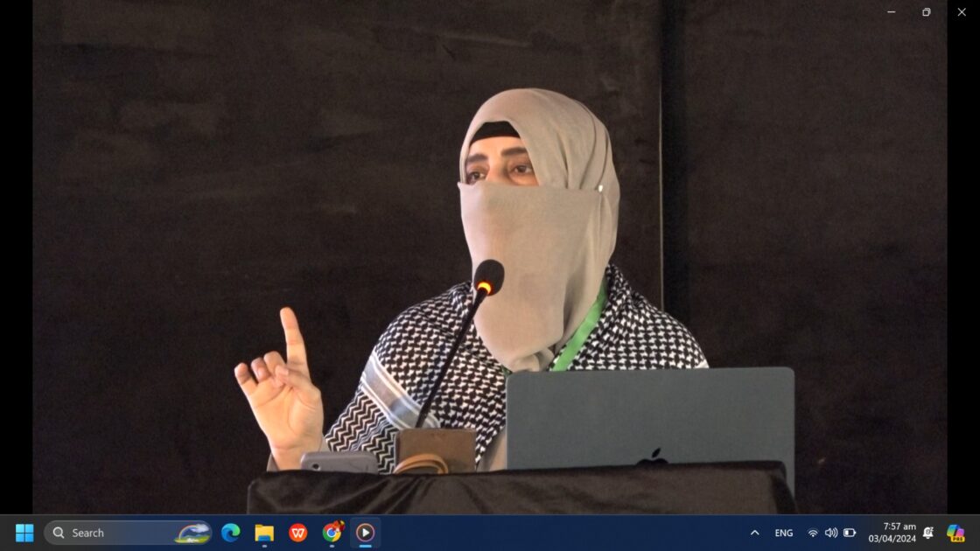The image size is (980, 551).
Task: Click the video to toggle playback
Action: [490, 262]
